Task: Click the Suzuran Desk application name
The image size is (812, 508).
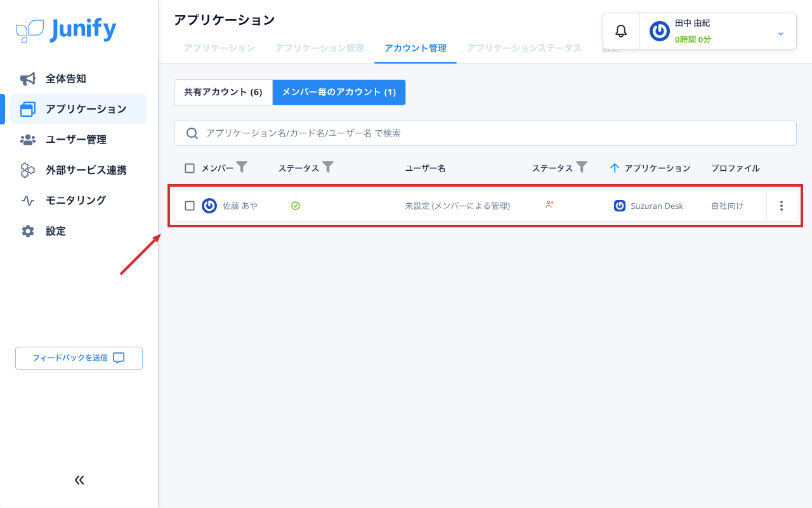Action: [657, 206]
